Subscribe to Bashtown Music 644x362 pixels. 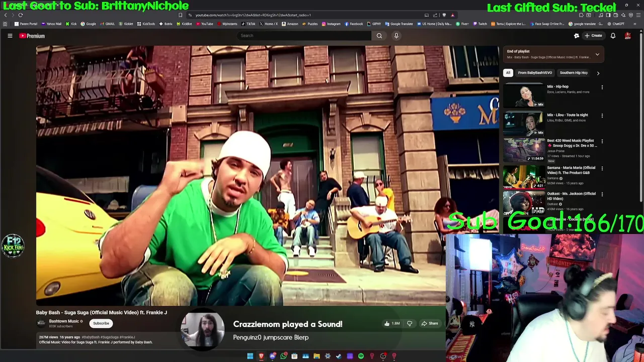101,323
